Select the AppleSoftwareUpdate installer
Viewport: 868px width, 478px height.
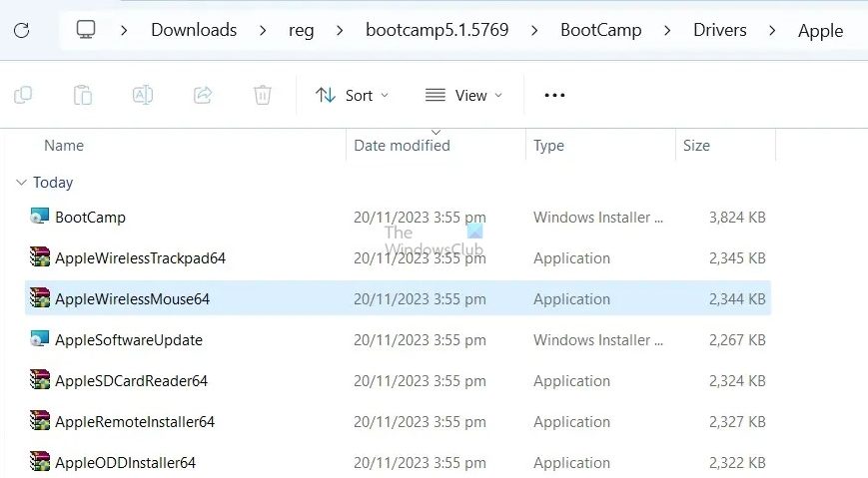click(x=128, y=340)
